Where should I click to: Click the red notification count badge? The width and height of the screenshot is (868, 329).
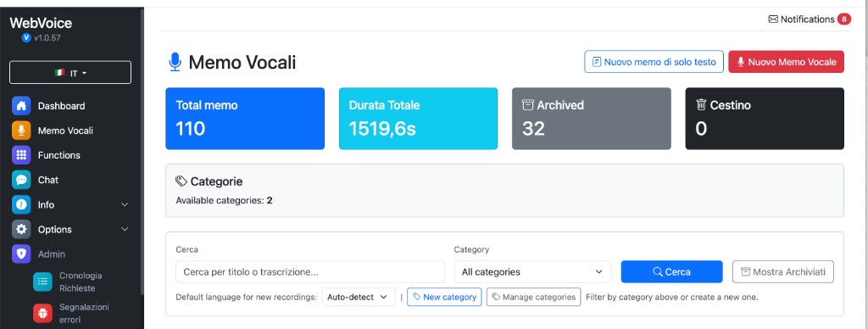pyautogui.click(x=844, y=20)
